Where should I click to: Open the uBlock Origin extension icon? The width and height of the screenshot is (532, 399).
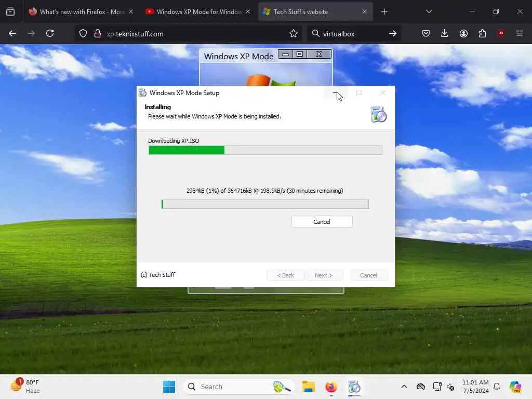point(501,33)
